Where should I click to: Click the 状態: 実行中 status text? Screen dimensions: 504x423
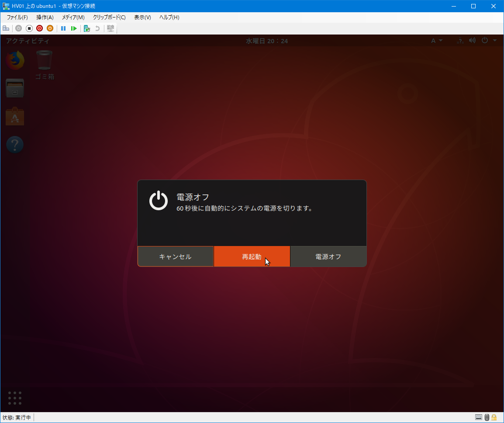[x=17, y=417]
